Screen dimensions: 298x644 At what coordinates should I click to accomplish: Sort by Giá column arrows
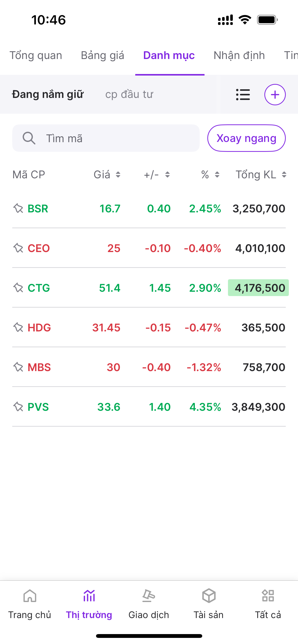118,175
